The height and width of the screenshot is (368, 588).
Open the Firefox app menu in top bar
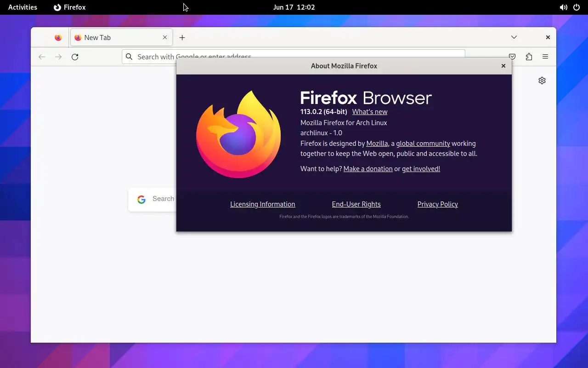pos(70,7)
